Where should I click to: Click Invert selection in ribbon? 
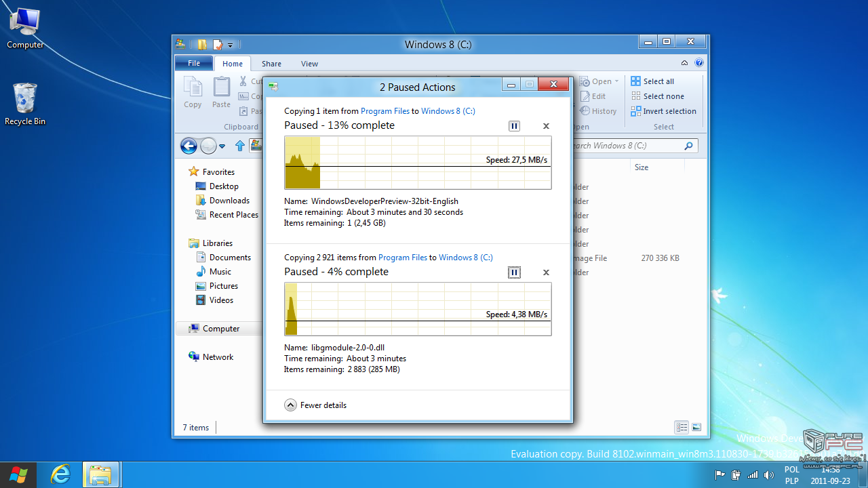click(x=663, y=111)
